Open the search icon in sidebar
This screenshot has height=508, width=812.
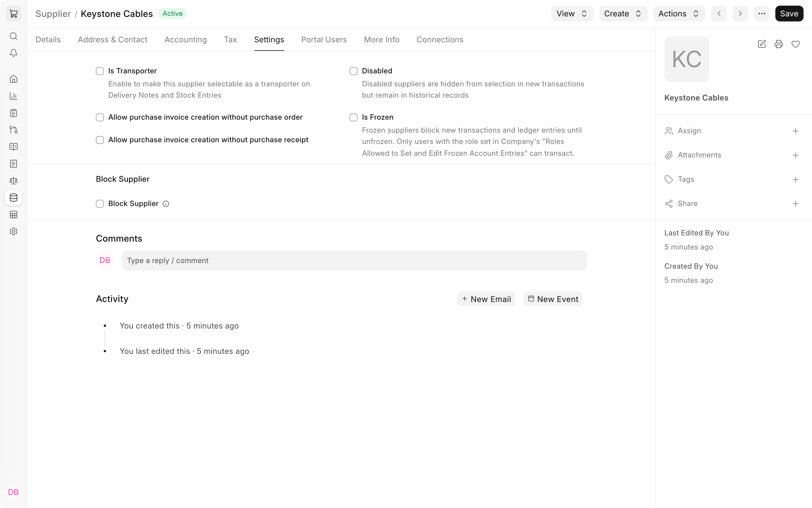pos(14,36)
